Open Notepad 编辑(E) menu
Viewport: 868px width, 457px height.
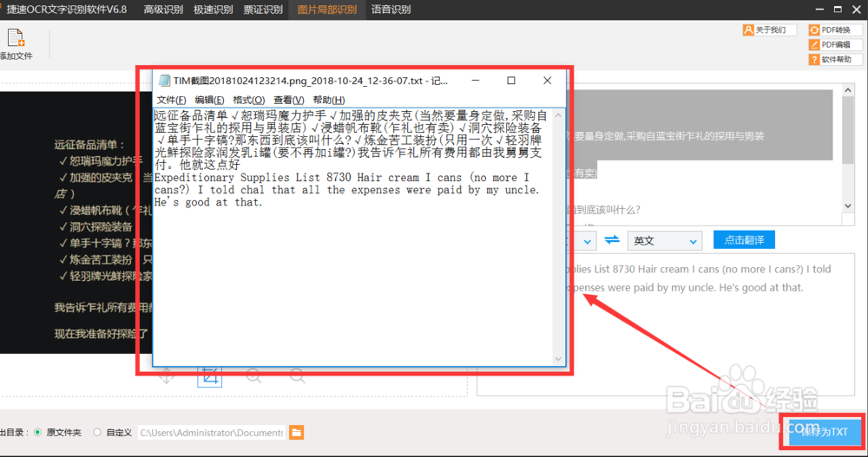tap(209, 100)
